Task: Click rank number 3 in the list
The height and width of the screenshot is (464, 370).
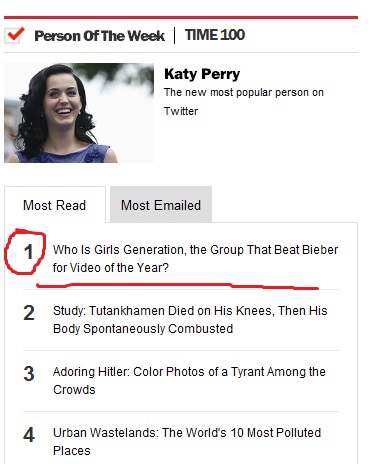Action: [29, 374]
